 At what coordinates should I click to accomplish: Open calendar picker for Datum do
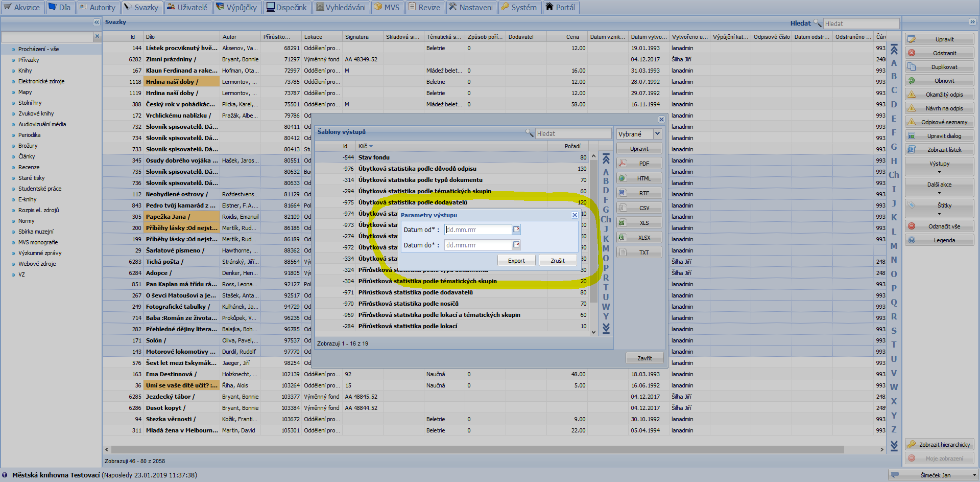[516, 245]
